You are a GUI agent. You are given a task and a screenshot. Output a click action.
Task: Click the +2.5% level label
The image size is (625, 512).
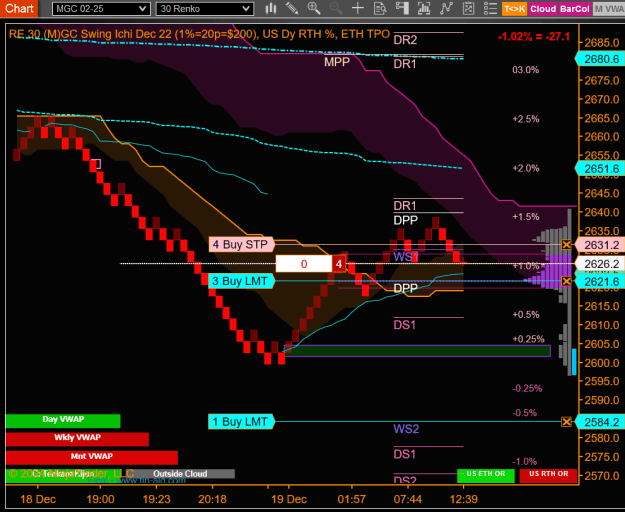(x=525, y=119)
